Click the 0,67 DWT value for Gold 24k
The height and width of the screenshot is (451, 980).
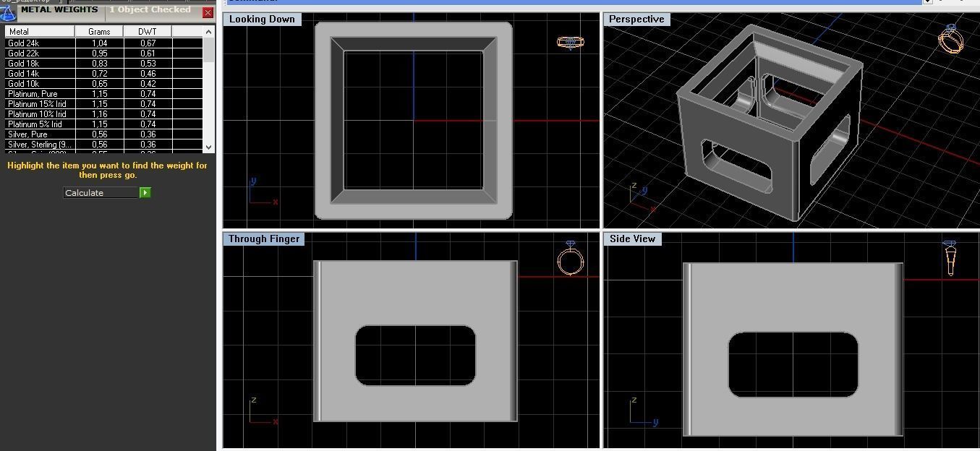click(148, 43)
